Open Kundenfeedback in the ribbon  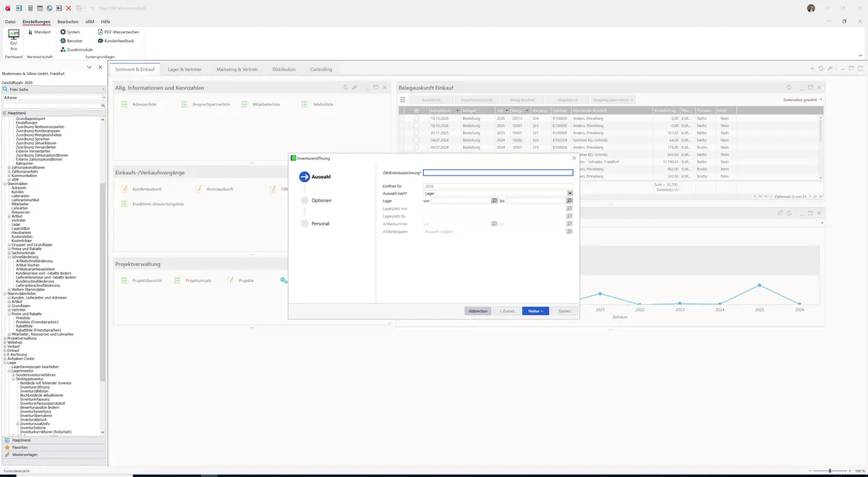(x=116, y=40)
